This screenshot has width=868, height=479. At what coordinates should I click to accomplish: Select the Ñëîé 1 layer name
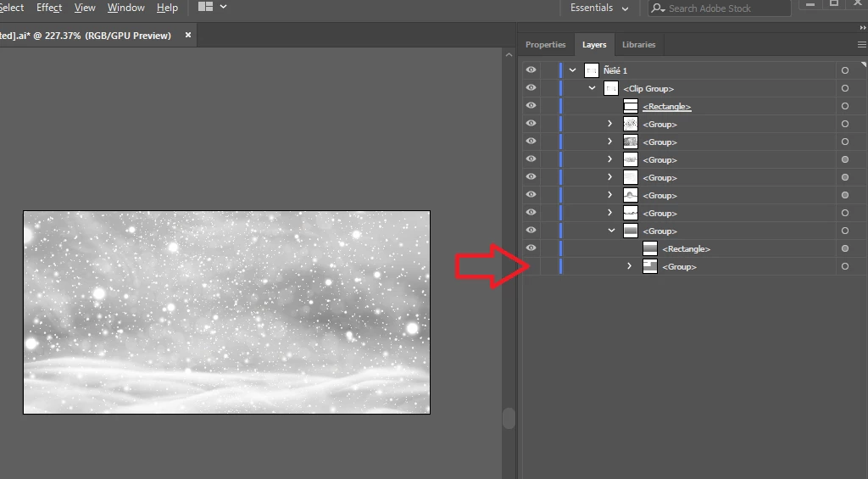pos(615,70)
